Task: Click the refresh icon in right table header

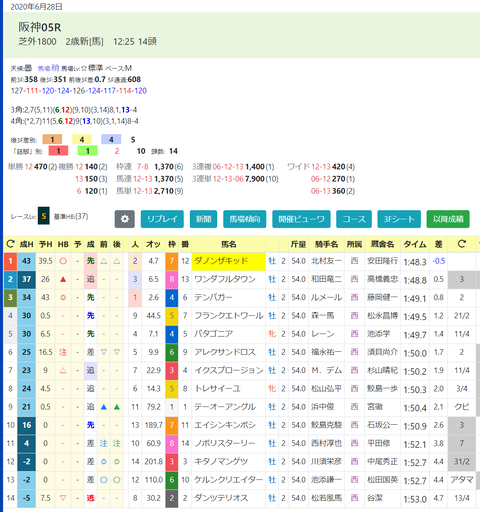Action: coord(461,244)
